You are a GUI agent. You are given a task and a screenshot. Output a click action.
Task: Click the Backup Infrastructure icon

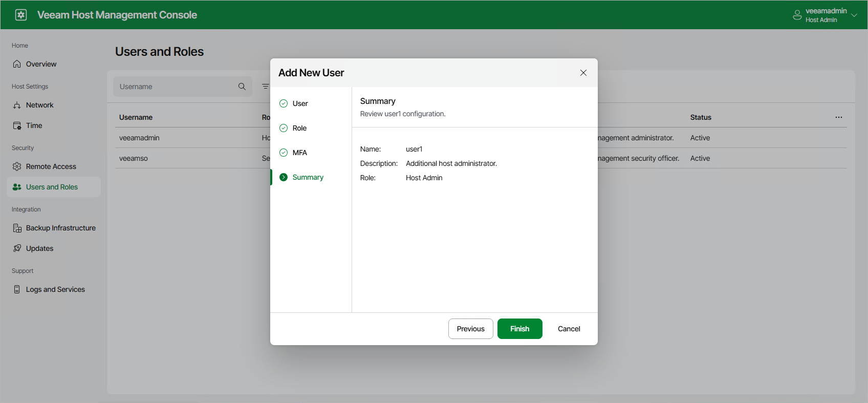(x=17, y=228)
